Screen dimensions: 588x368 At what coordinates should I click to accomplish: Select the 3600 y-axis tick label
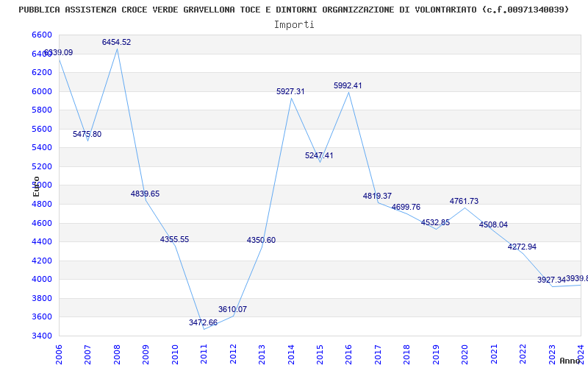[x=42, y=317]
